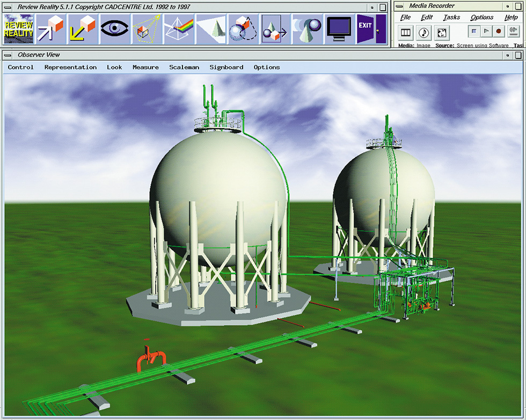Open the Control menu in Observer View
This screenshot has height=420, width=526.
(x=21, y=68)
